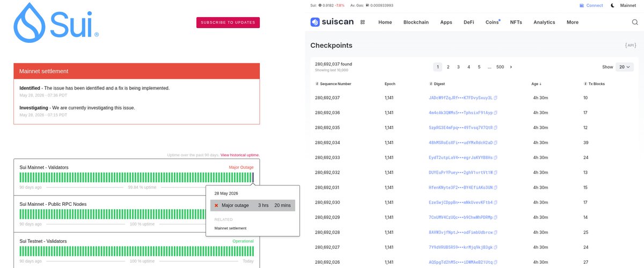
Task: Open the NFTs menu
Action: coord(516,23)
